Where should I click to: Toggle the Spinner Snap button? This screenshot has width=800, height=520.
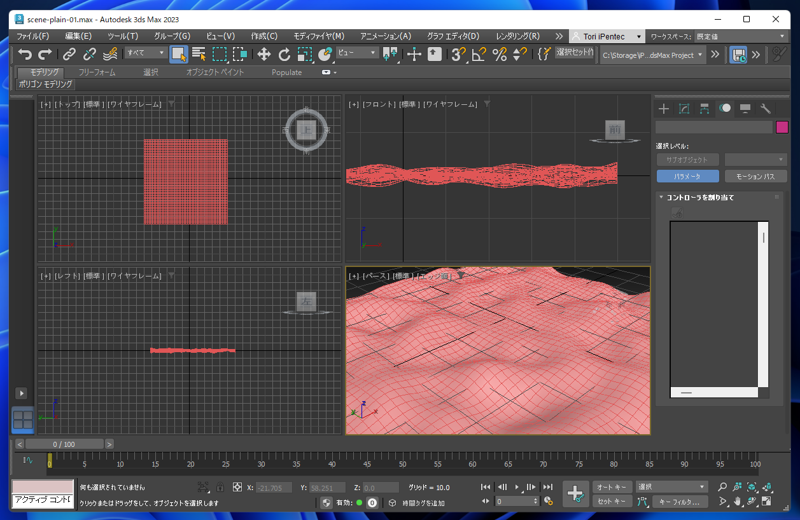pos(519,54)
